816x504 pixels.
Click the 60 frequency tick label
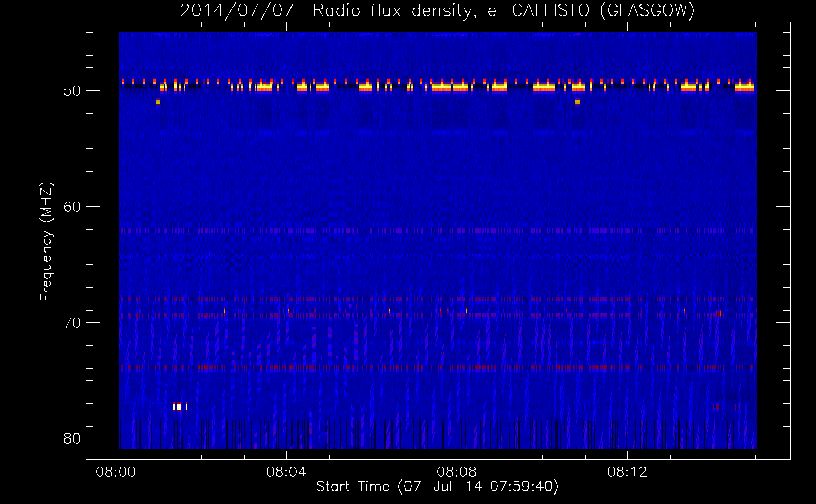click(72, 207)
